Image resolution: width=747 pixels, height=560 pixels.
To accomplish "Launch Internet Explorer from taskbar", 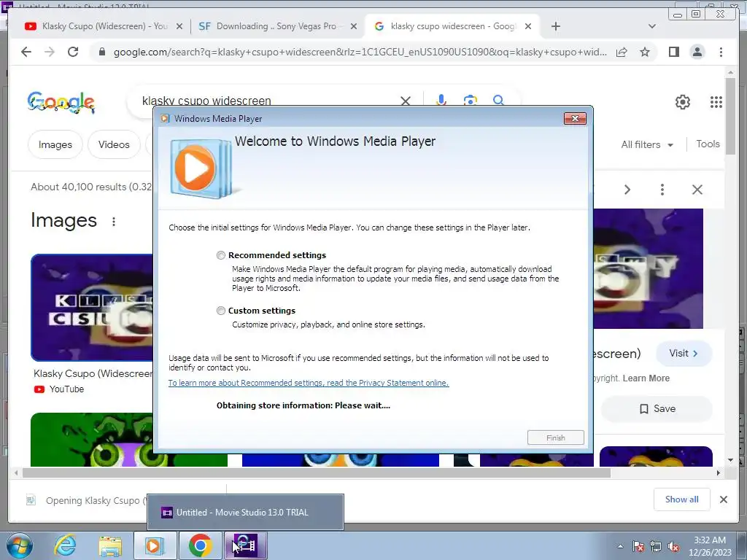I will point(65,545).
